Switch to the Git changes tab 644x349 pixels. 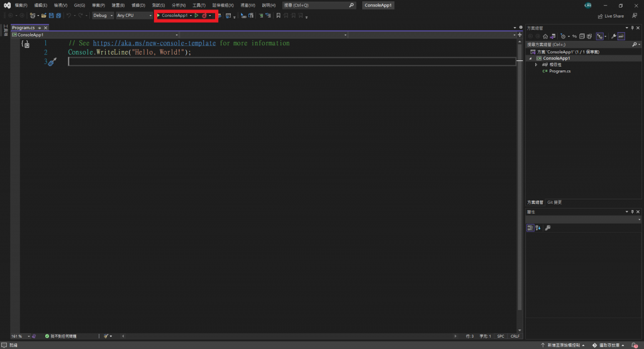[x=555, y=202]
